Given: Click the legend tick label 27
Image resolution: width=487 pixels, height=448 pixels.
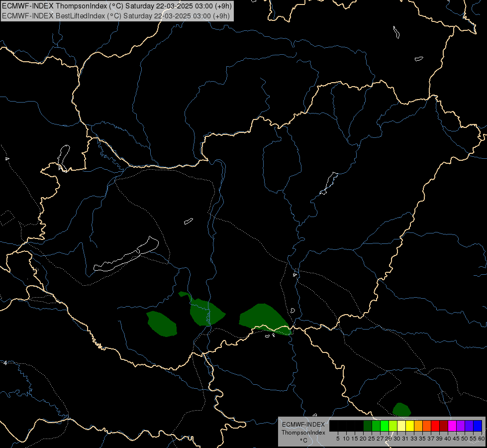Looking at the screenshot, I should tap(380, 439).
